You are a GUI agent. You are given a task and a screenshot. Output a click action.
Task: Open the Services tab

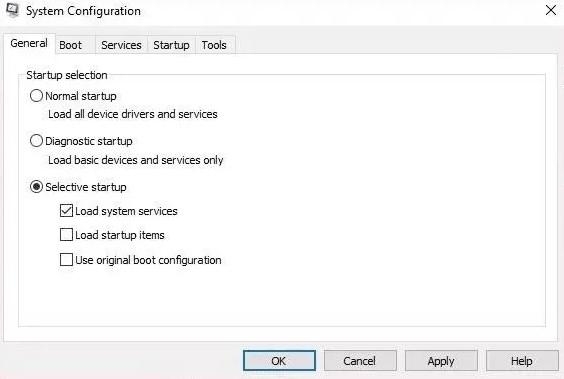[121, 45]
